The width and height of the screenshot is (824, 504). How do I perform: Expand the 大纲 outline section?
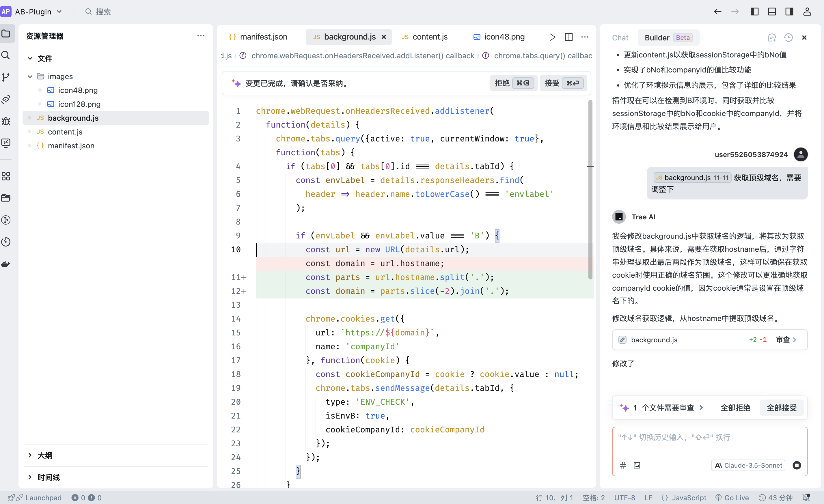coord(30,455)
